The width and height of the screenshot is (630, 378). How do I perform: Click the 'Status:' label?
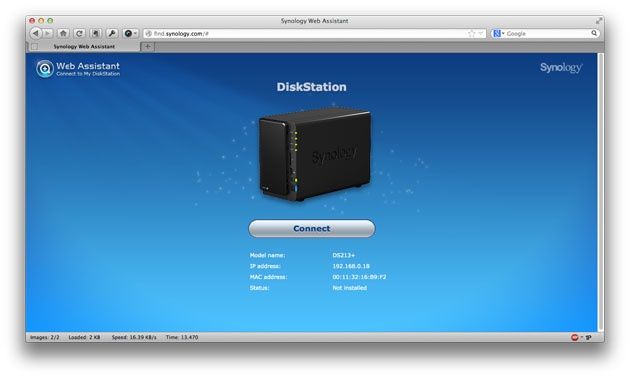[259, 288]
